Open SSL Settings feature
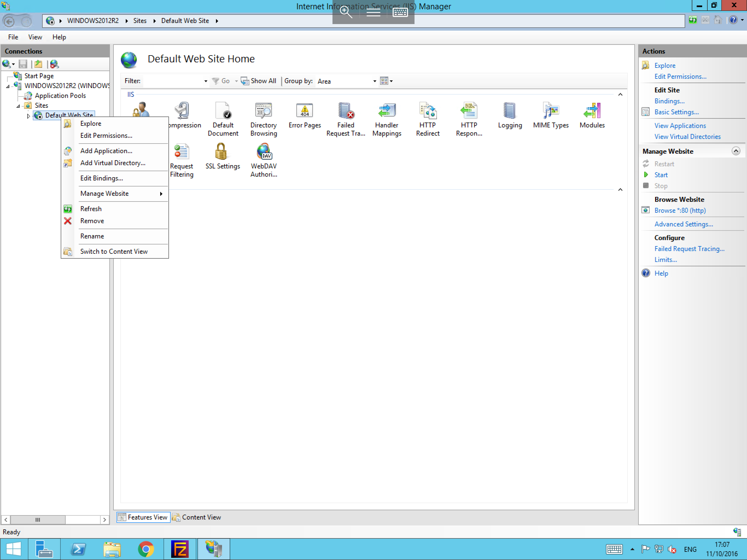The height and width of the screenshot is (560, 747). point(223,156)
